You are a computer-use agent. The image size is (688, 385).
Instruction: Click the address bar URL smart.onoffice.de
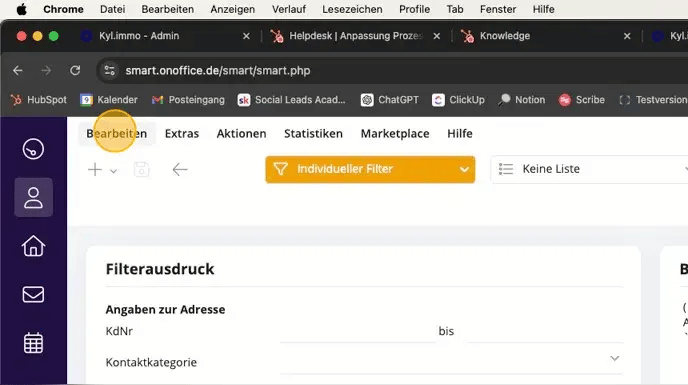(x=218, y=71)
